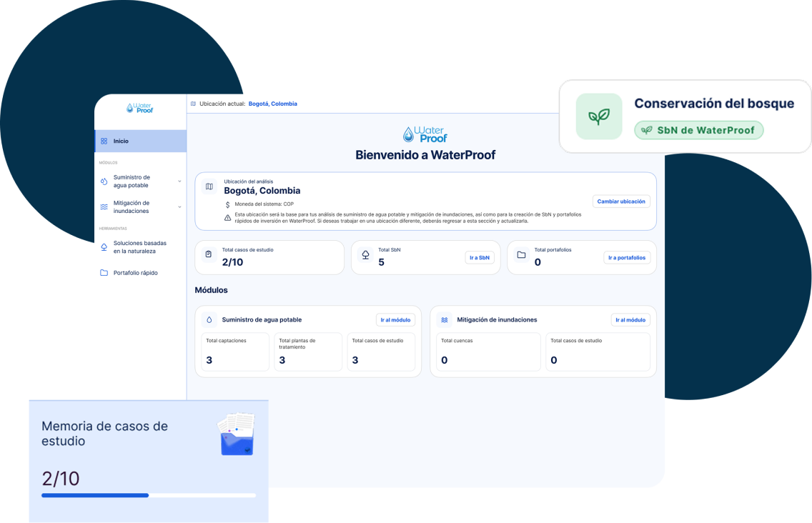Click the green sprout icon in Conservación del bosque card
812x523 pixels.
pyautogui.click(x=599, y=116)
